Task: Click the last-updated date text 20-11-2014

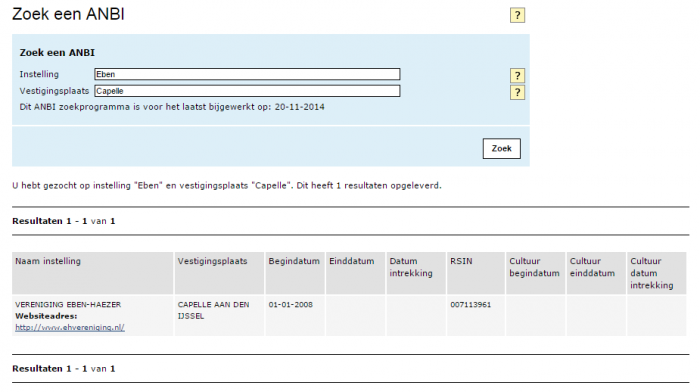Action: coord(300,107)
